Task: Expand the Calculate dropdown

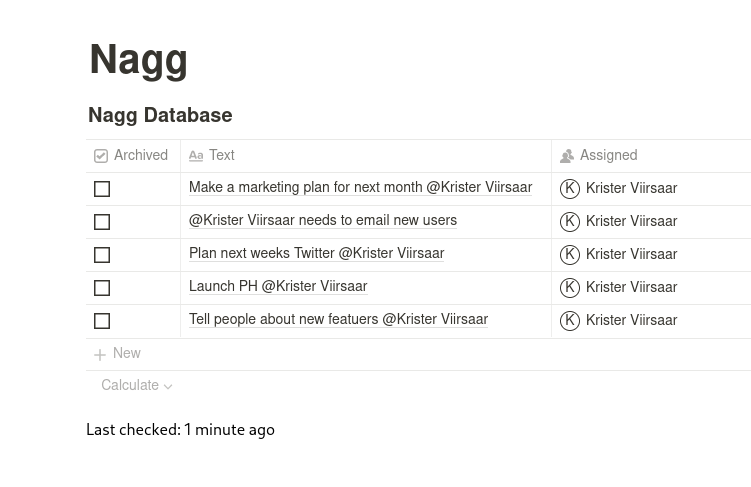Action: (136, 386)
